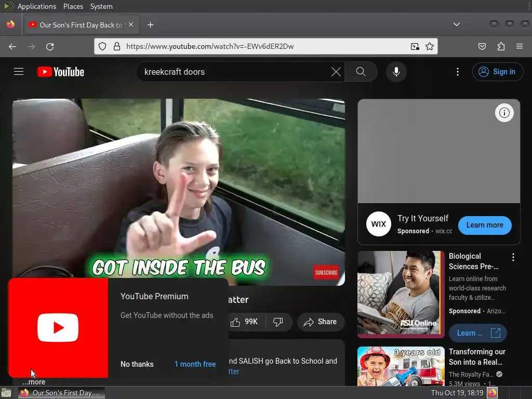Click the clock Thu Oct 19, 18:19
This screenshot has height=399, width=532.
[457, 393]
